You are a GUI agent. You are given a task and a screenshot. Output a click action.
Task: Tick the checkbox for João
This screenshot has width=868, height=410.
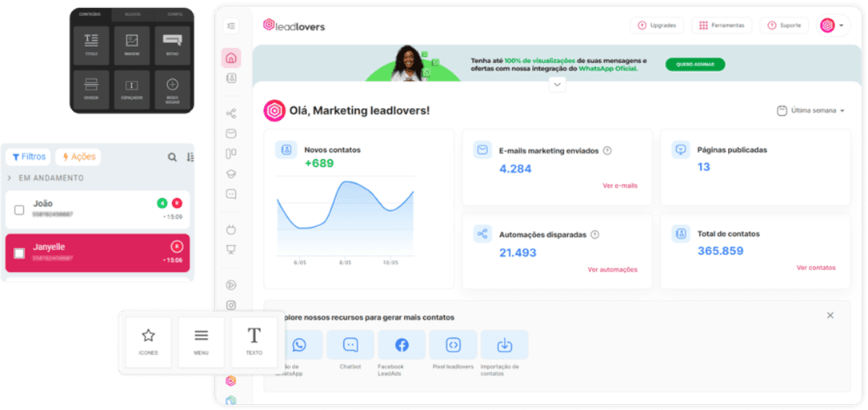(19, 210)
